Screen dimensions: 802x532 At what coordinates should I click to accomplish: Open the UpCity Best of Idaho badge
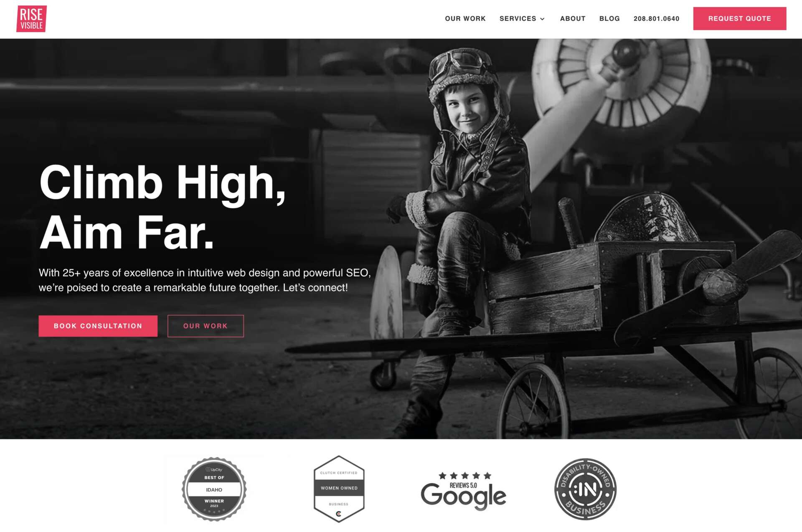tap(214, 489)
